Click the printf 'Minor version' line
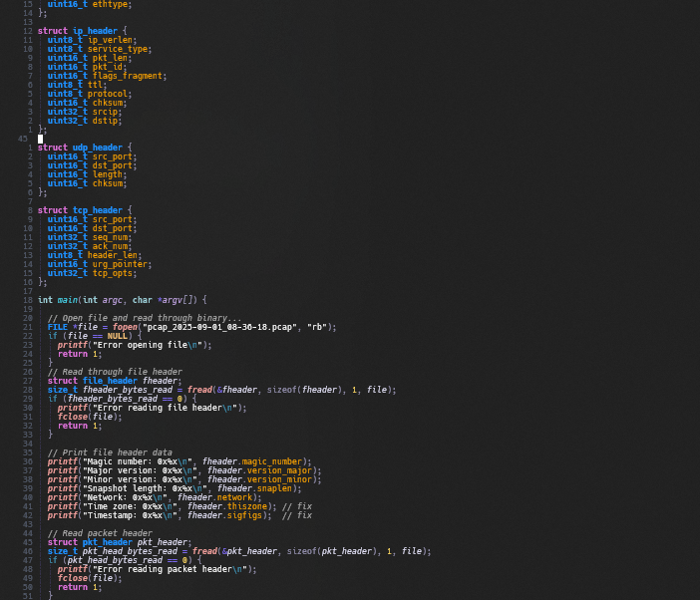 tap(184, 479)
